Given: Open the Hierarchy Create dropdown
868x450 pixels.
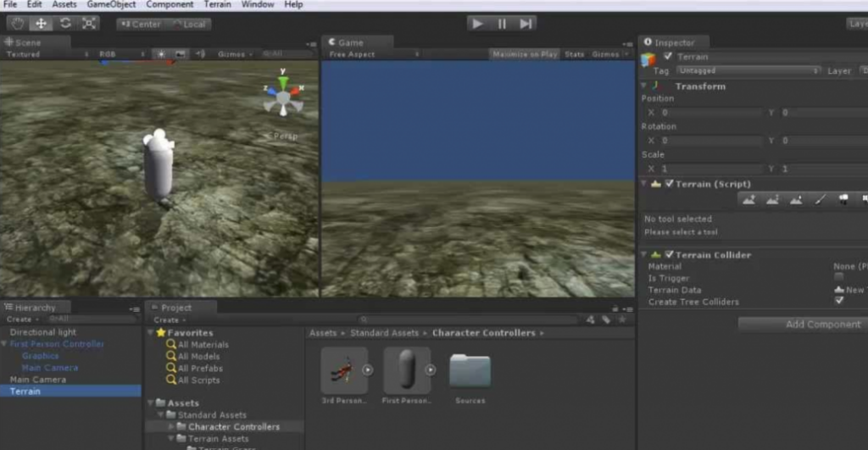Looking at the screenshot, I should coord(22,319).
